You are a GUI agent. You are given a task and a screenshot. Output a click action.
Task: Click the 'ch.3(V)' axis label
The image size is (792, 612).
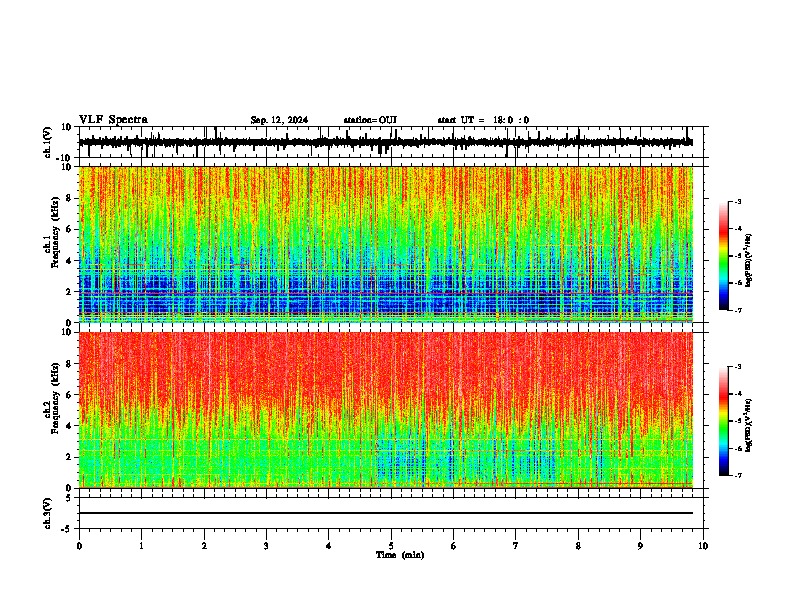pos(48,513)
